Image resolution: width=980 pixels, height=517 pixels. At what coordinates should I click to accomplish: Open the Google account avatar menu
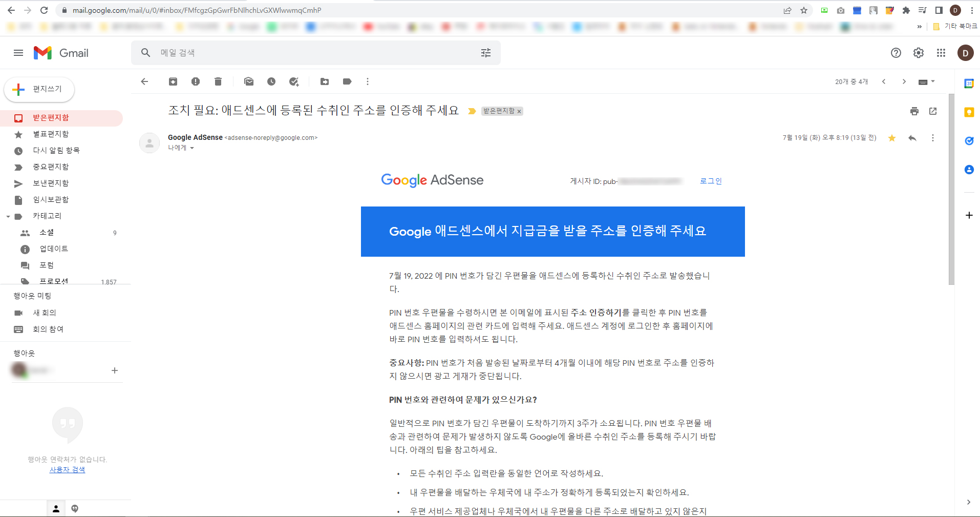click(x=966, y=53)
